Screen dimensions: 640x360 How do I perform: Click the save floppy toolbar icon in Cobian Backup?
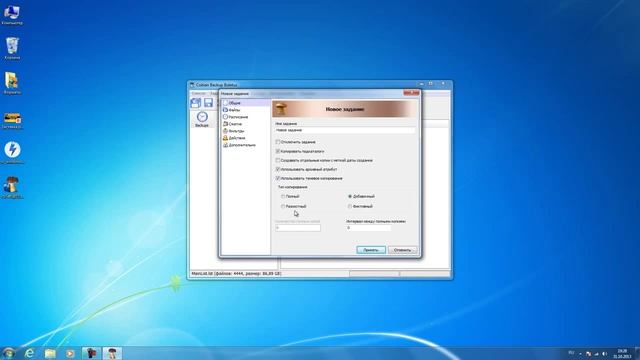pyautogui.click(x=209, y=103)
